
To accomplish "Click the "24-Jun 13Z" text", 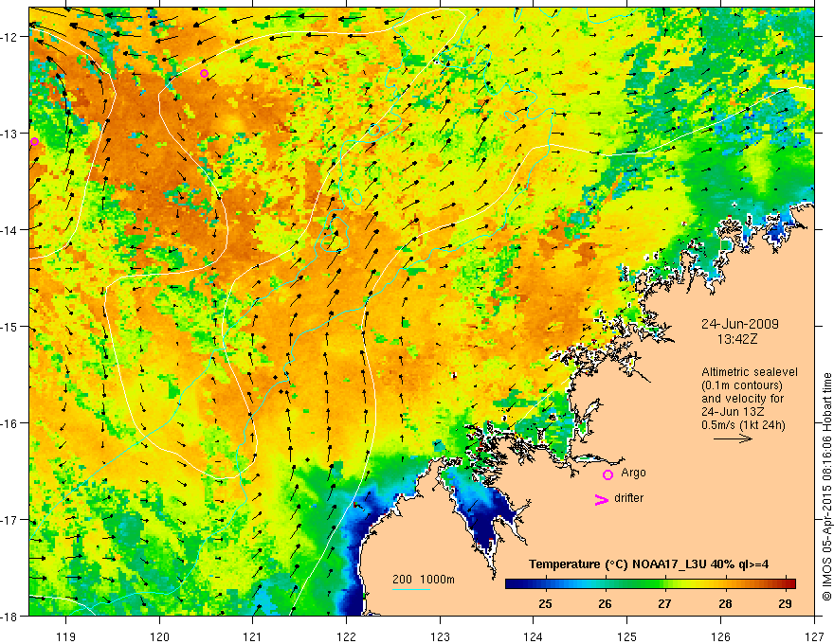I will click(733, 412).
